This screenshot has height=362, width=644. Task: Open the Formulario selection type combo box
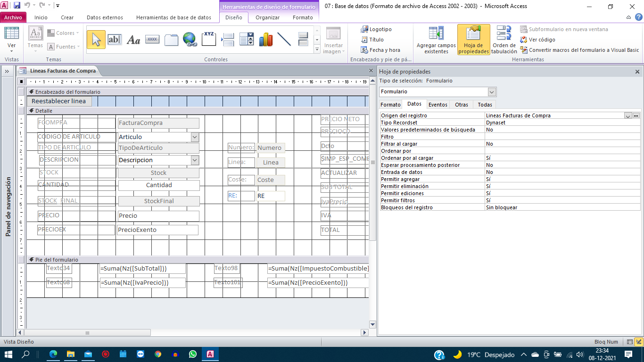point(492,91)
